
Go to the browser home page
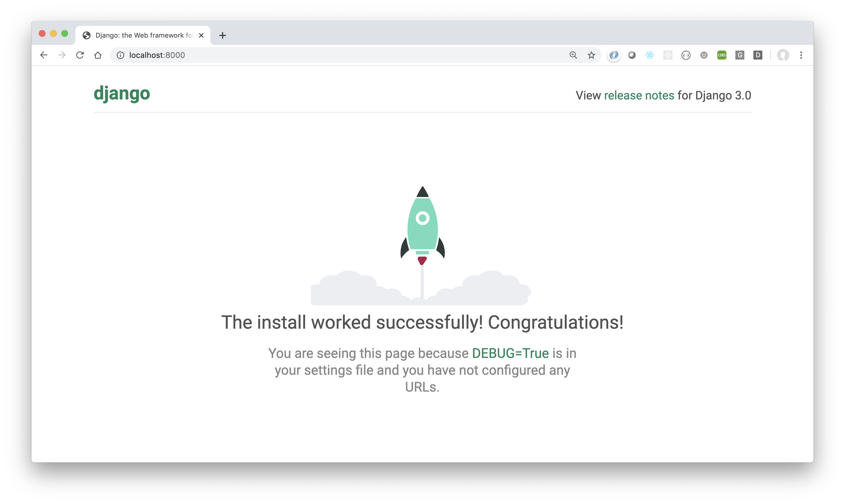(98, 55)
